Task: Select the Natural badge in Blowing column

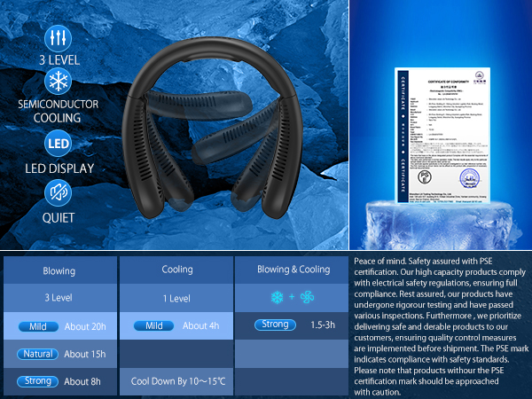Action: click(x=37, y=354)
